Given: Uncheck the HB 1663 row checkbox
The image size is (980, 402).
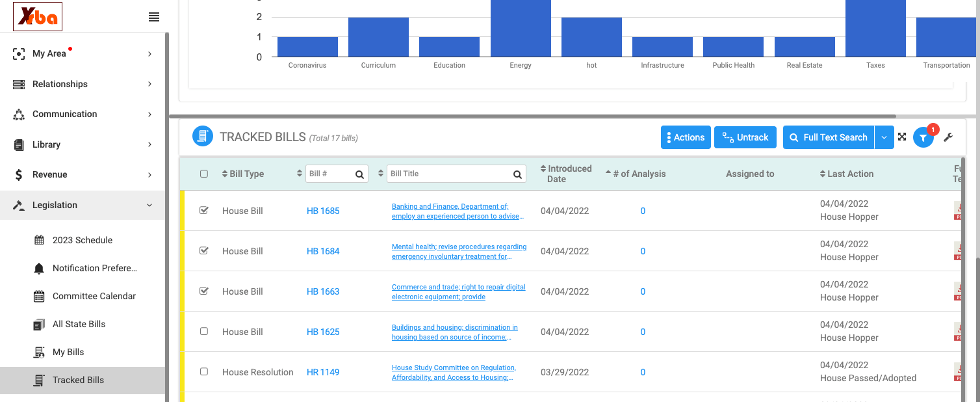Looking at the screenshot, I should (204, 291).
